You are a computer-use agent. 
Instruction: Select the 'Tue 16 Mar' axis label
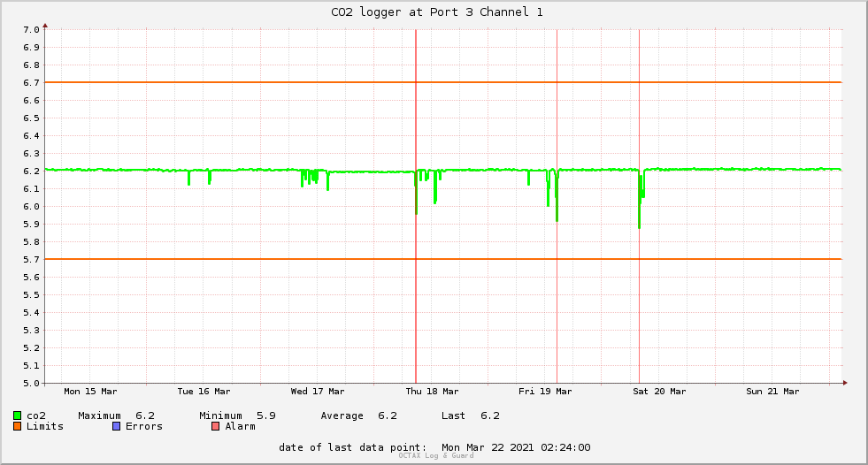coord(204,392)
